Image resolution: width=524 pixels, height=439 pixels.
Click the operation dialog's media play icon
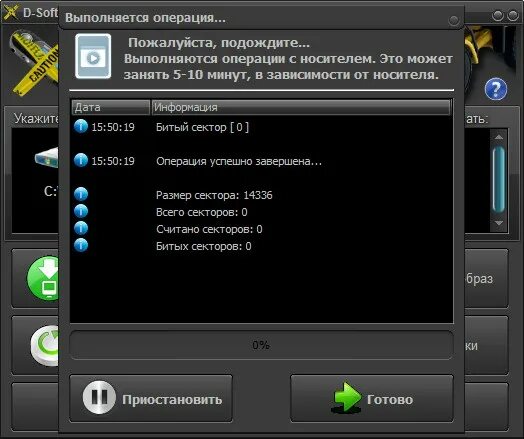[x=93, y=56]
